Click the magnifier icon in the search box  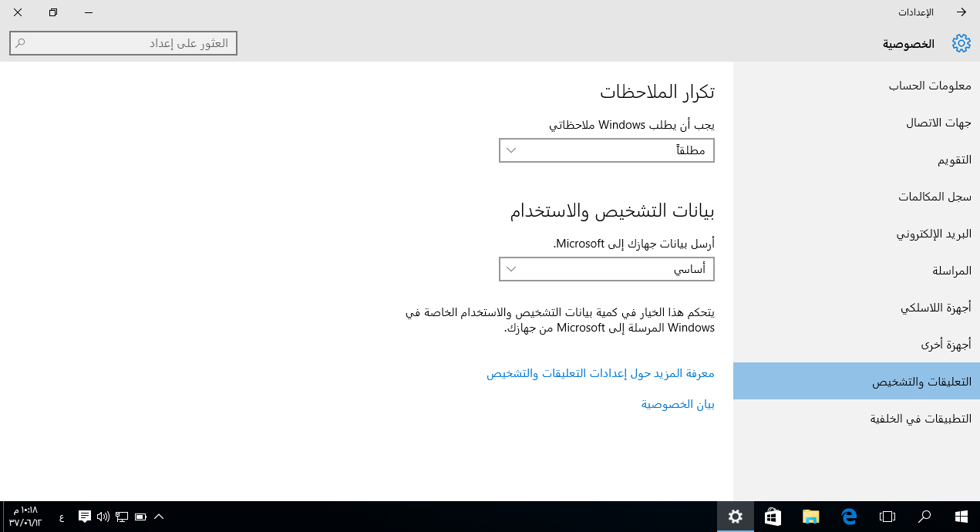click(21, 43)
